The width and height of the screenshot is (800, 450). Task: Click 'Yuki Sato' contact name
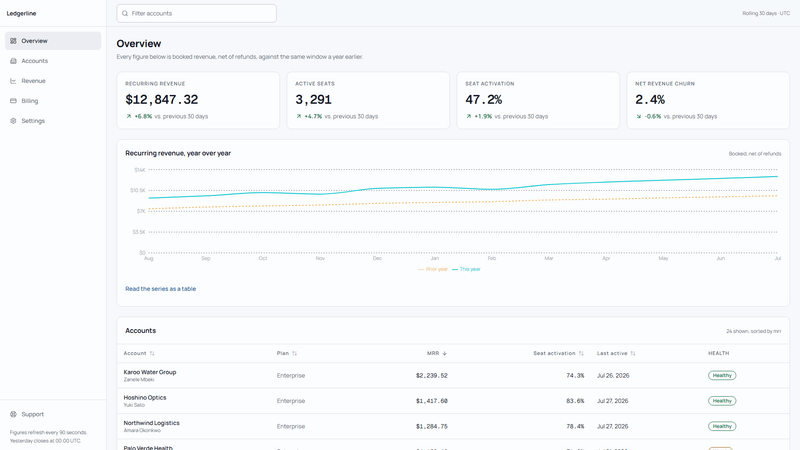(134, 405)
